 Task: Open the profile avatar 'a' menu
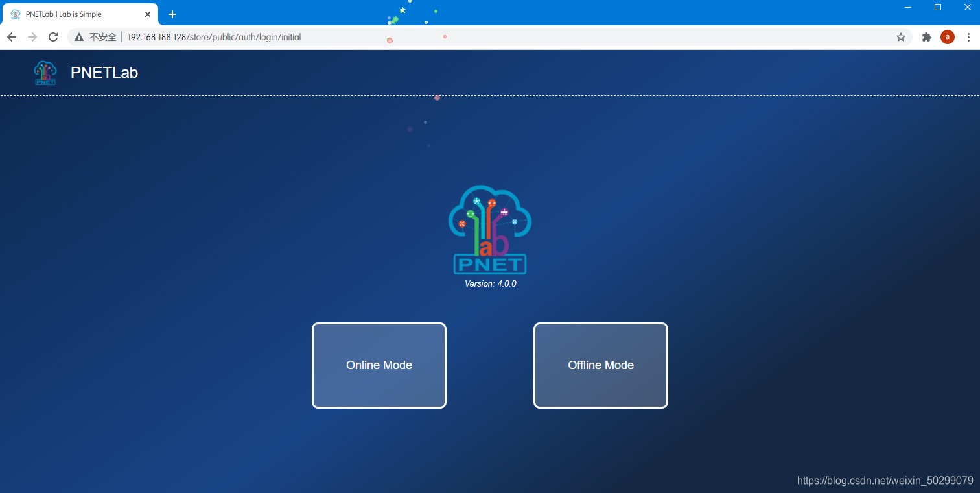coord(948,37)
